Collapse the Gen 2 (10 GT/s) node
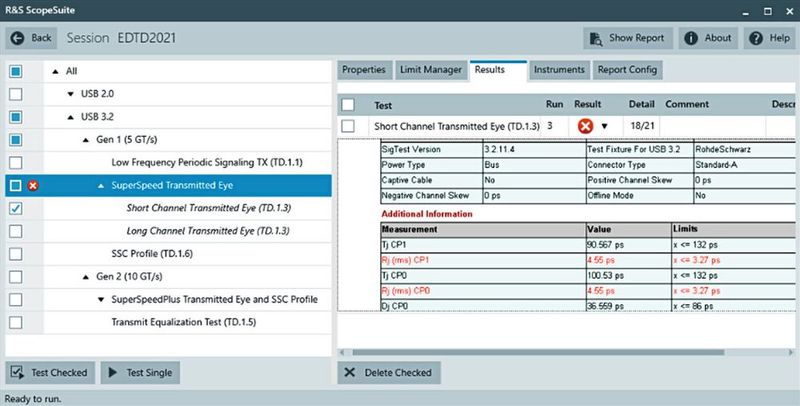This screenshot has height=406, width=800. click(x=86, y=277)
